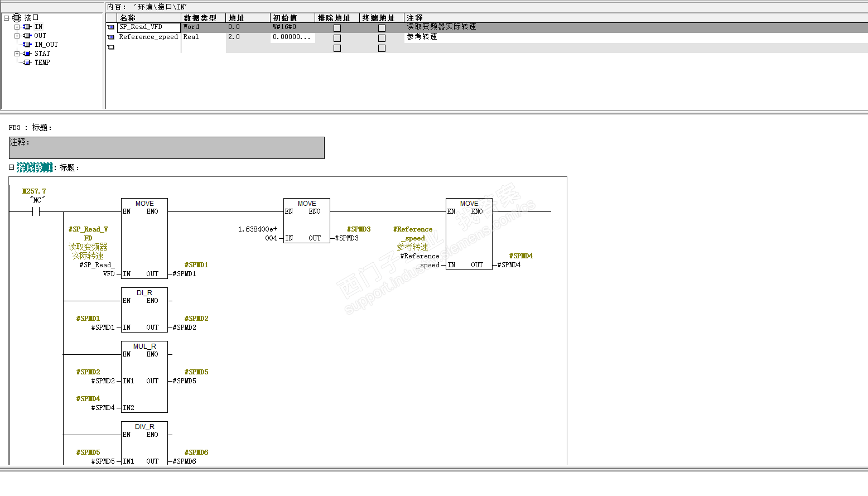
Task: Click the W#16#0 initial value cell
Action: (x=293, y=27)
